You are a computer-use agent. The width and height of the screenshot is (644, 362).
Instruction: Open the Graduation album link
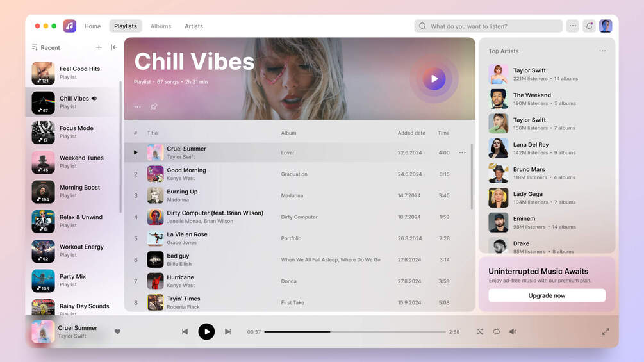[294, 174]
